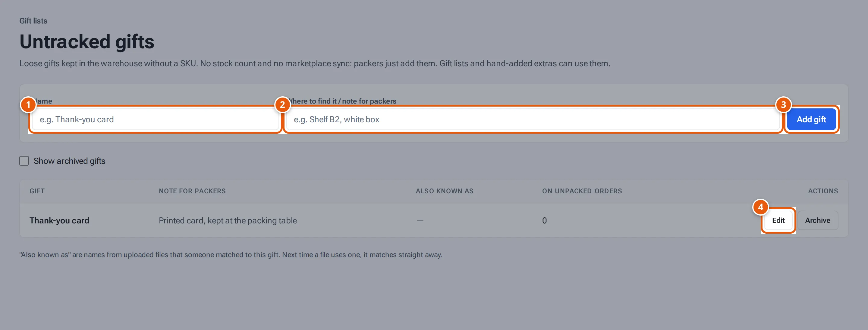This screenshot has width=868, height=330.
Task: Select the Thank-you card gift name
Action: (59, 221)
